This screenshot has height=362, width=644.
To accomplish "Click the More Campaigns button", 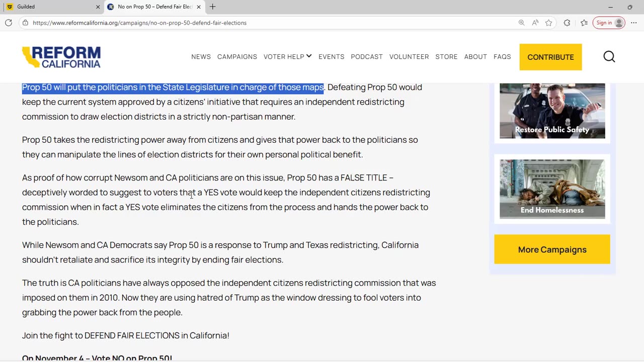I will (552, 249).
